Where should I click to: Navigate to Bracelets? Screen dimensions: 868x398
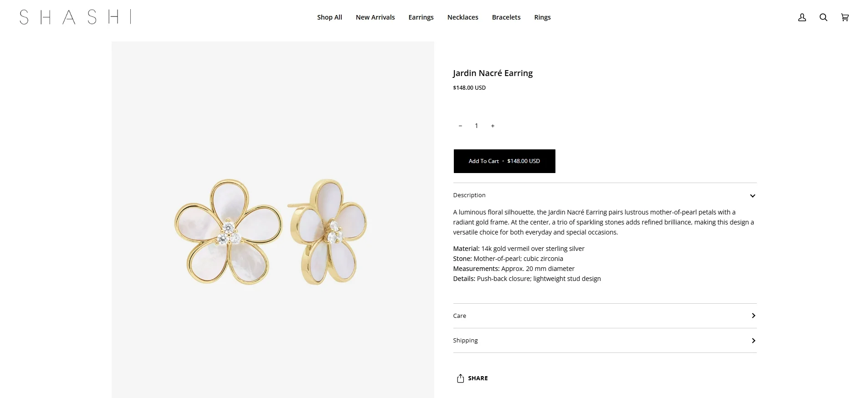pos(506,17)
